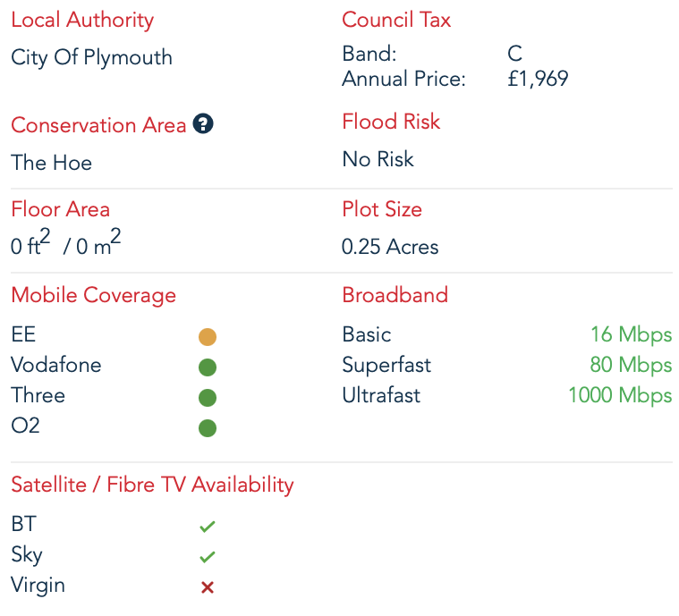This screenshot has width=679, height=616.
Task: Click the green Three coverage dot
Action: click(x=208, y=397)
